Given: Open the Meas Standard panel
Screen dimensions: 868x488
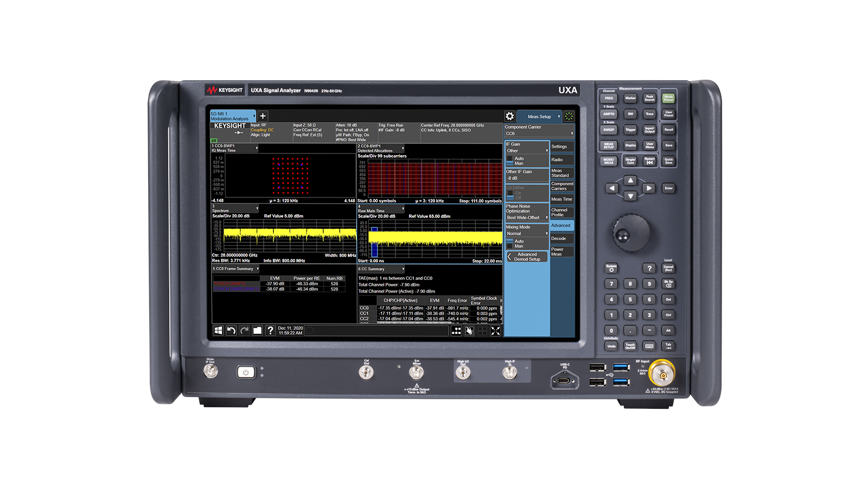Looking at the screenshot, I should 562,174.
